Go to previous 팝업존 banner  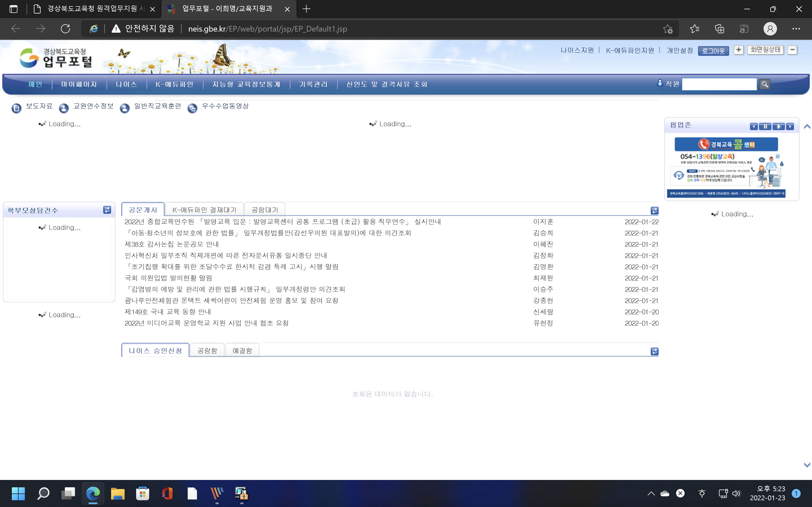pos(754,126)
